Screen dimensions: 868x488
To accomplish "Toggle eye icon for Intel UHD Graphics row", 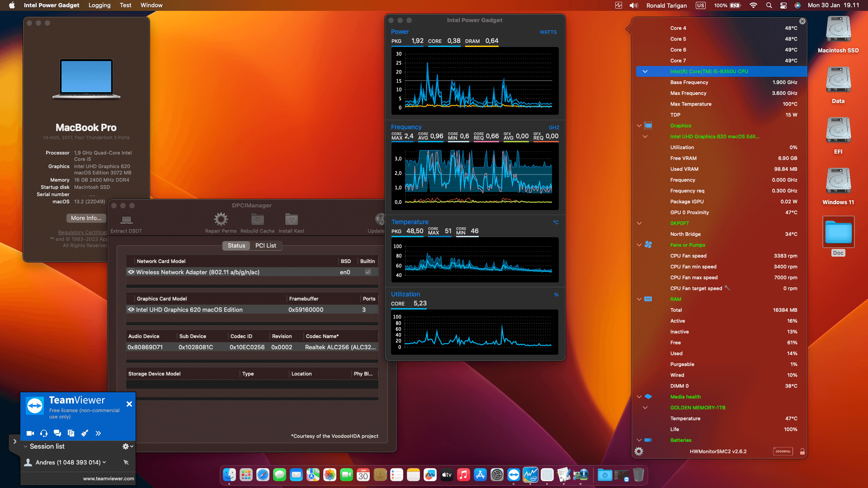I will pyautogui.click(x=131, y=310).
